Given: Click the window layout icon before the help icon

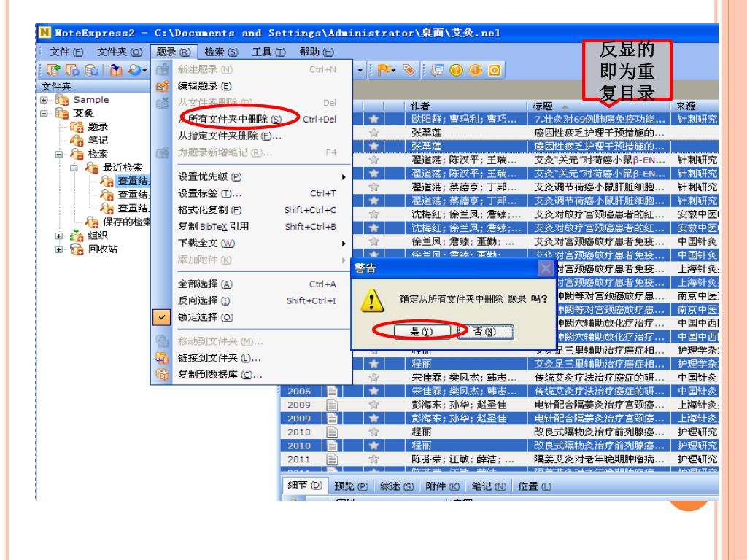Looking at the screenshot, I should click(437, 71).
